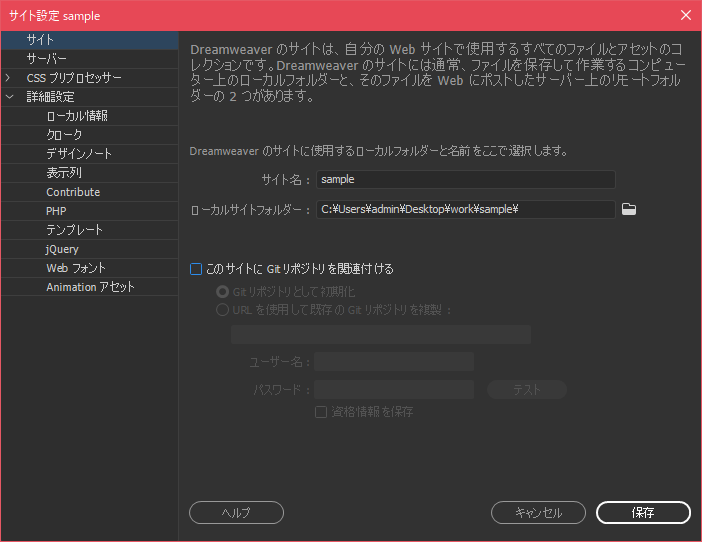Select the サイト category in the sidebar
Image resolution: width=702 pixels, height=542 pixels.
pos(90,40)
